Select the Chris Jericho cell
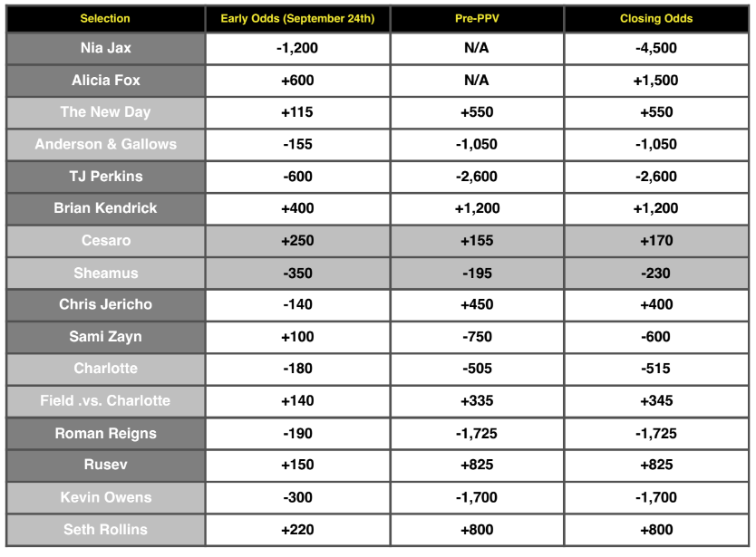 105,305
